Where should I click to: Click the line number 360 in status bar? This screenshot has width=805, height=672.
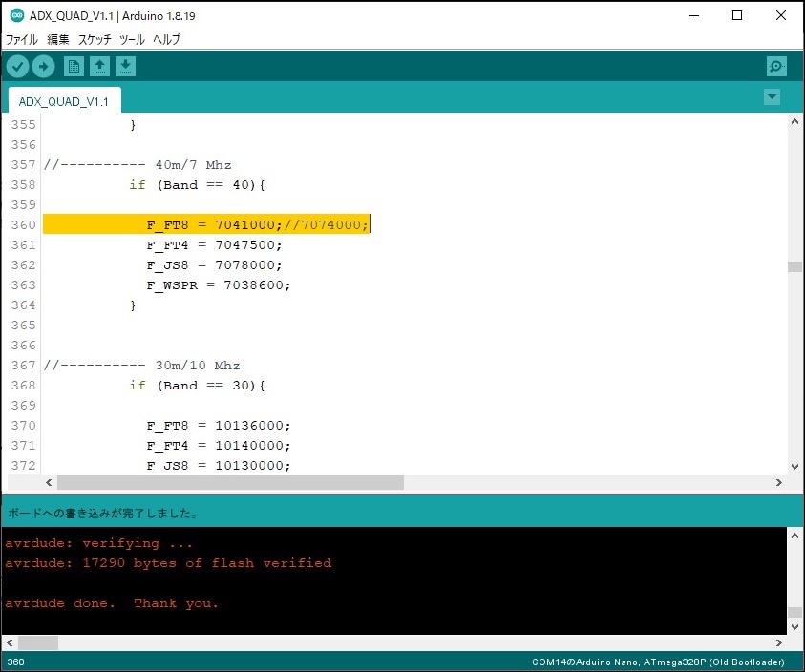(16, 661)
